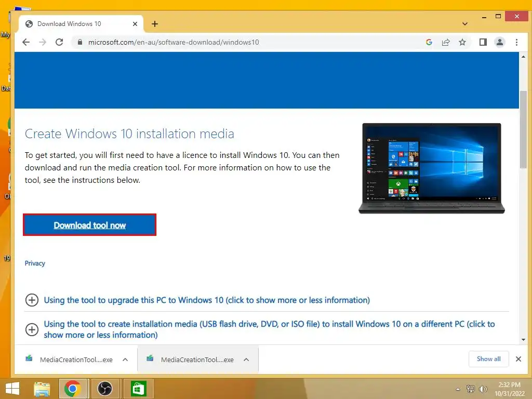
Task: Click the Chrome taskbar icon
Action: 73,389
